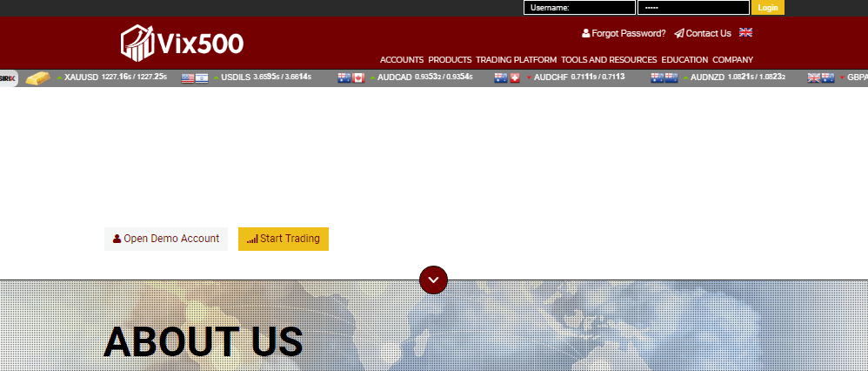This screenshot has height=371, width=868.
Task: Click the flag pair icon beside AUDCAD
Action: click(351, 78)
